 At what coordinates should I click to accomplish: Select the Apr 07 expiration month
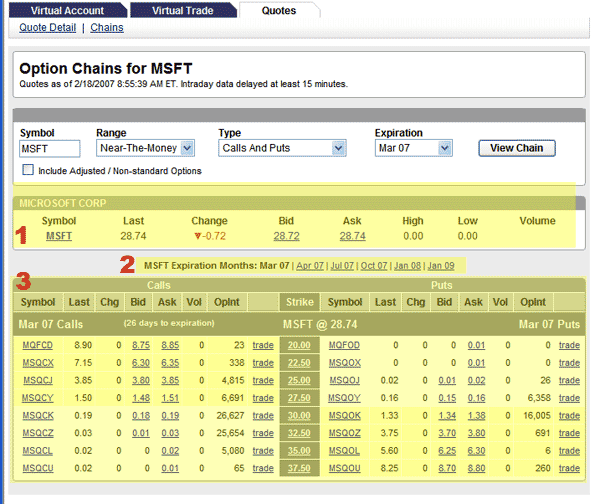(x=310, y=266)
